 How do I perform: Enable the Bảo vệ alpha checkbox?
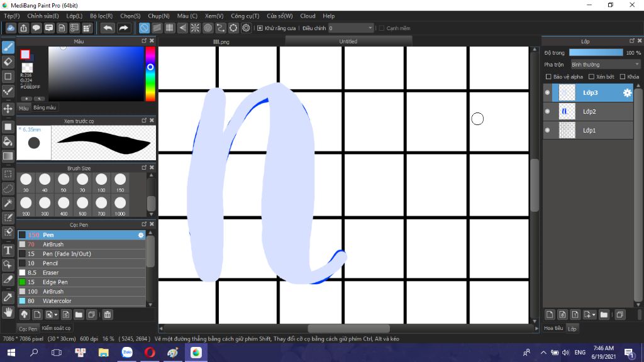point(548,77)
